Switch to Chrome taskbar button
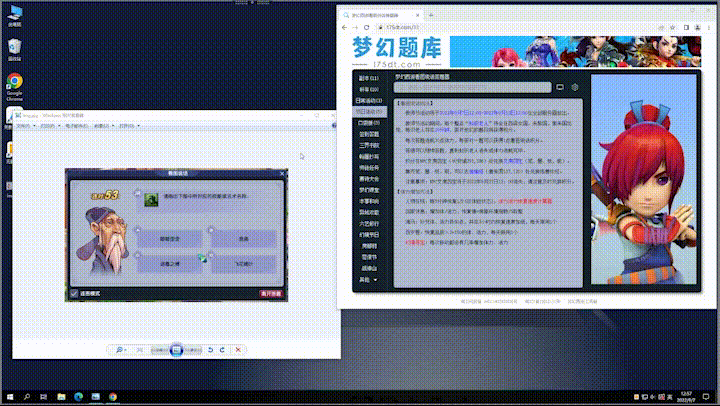 (113, 397)
